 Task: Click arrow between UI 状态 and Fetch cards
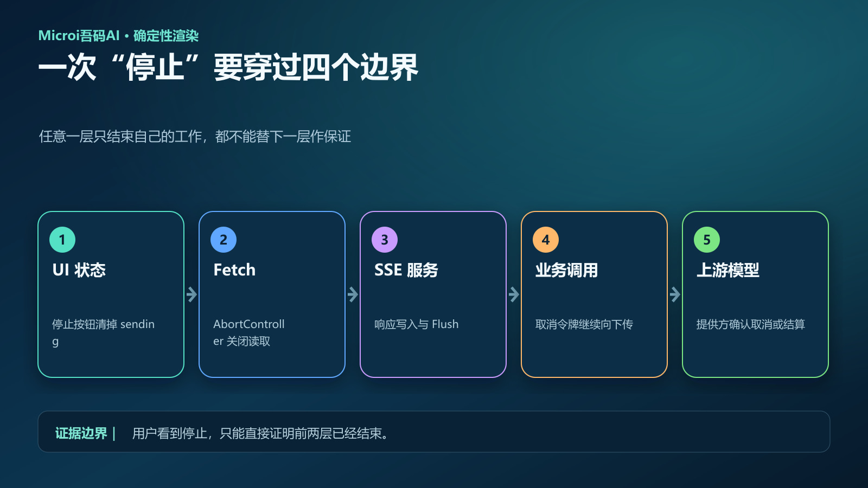point(192,294)
